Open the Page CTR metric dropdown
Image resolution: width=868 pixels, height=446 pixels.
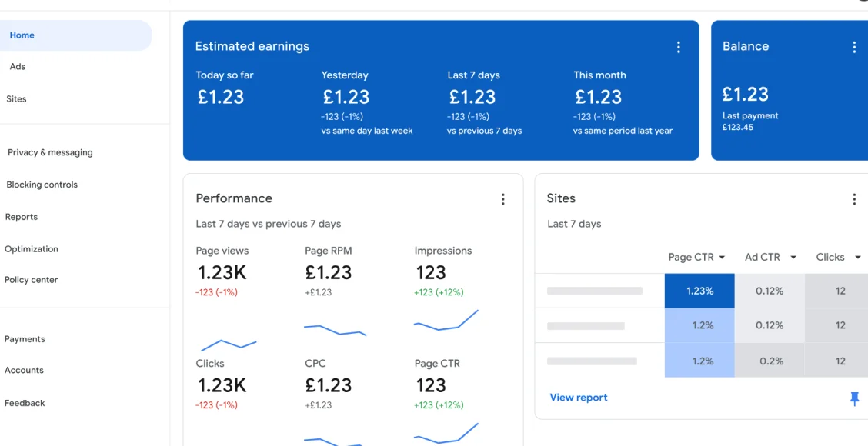[696, 257]
